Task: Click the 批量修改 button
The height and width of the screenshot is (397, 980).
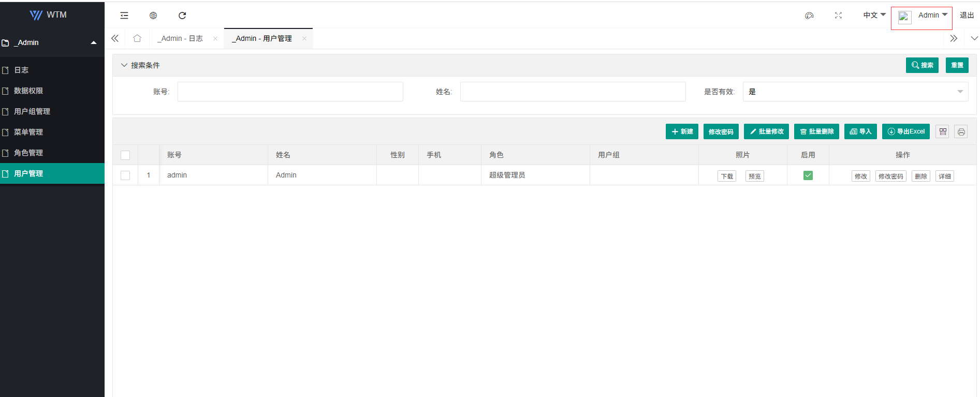Action: pyautogui.click(x=766, y=131)
